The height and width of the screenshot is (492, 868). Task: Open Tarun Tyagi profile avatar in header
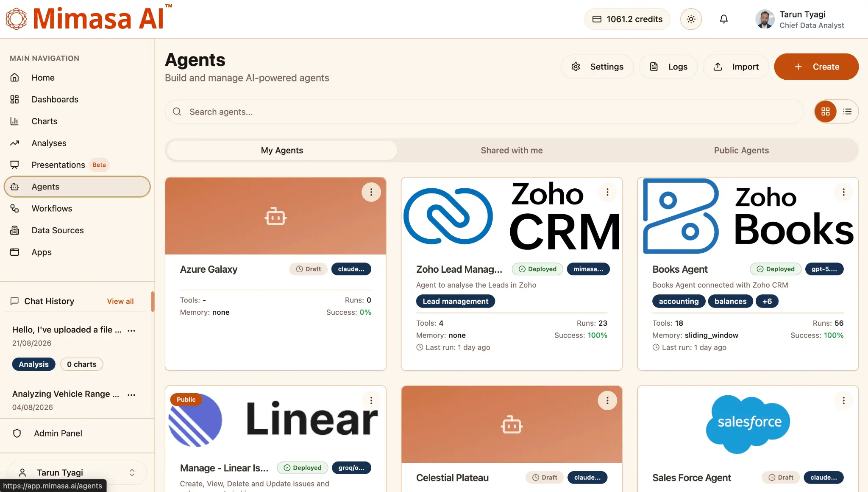[765, 19]
